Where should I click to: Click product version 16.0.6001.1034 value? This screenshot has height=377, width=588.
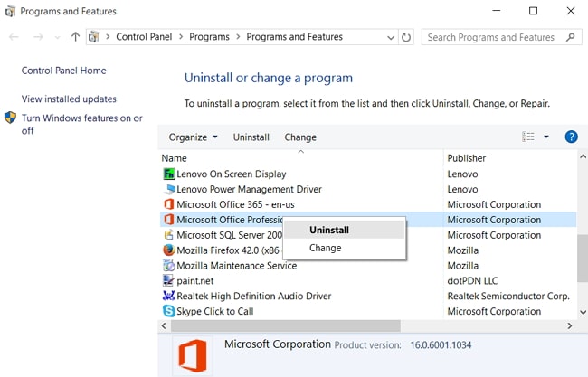click(x=441, y=345)
